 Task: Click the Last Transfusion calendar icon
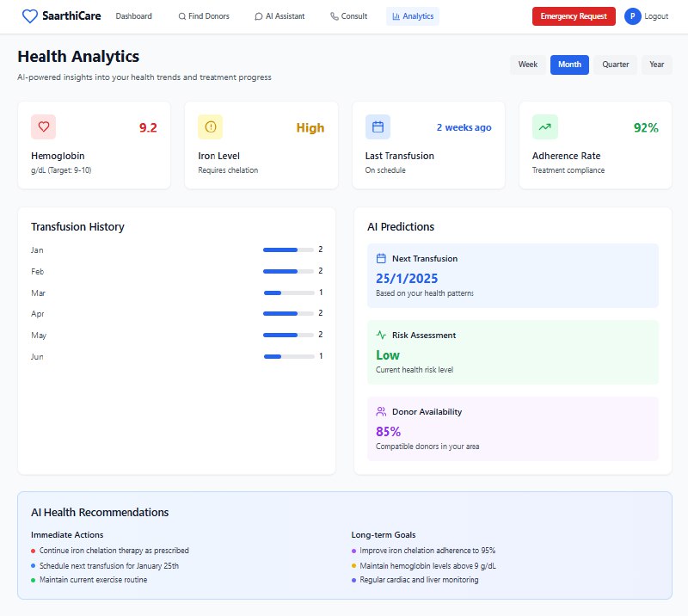tap(378, 126)
